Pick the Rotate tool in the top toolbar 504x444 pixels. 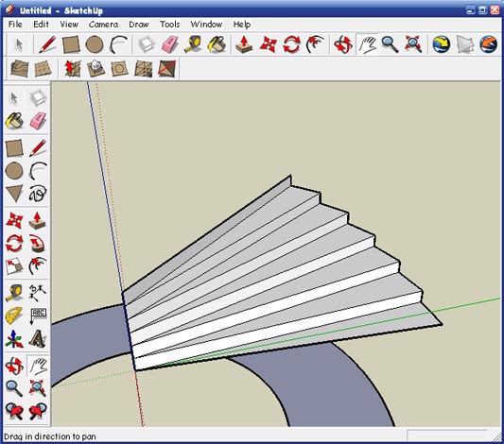pyautogui.click(x=291, y=44)
